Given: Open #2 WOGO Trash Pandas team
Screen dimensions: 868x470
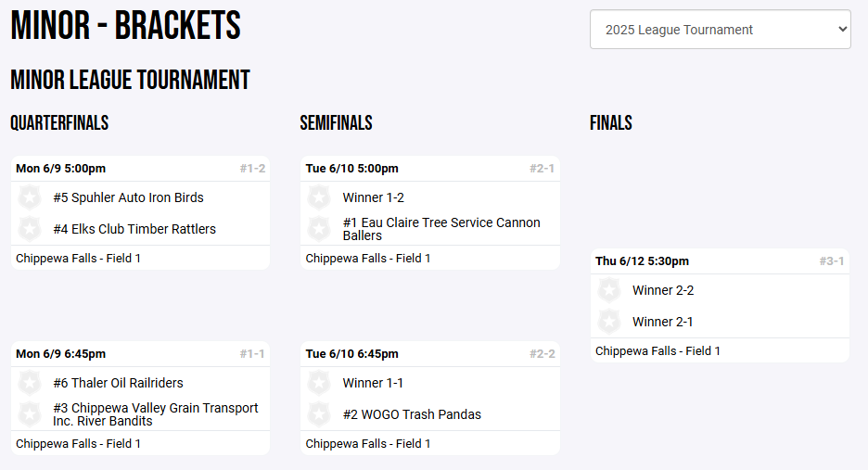Looking at the screenshot, I should point(412,414).
